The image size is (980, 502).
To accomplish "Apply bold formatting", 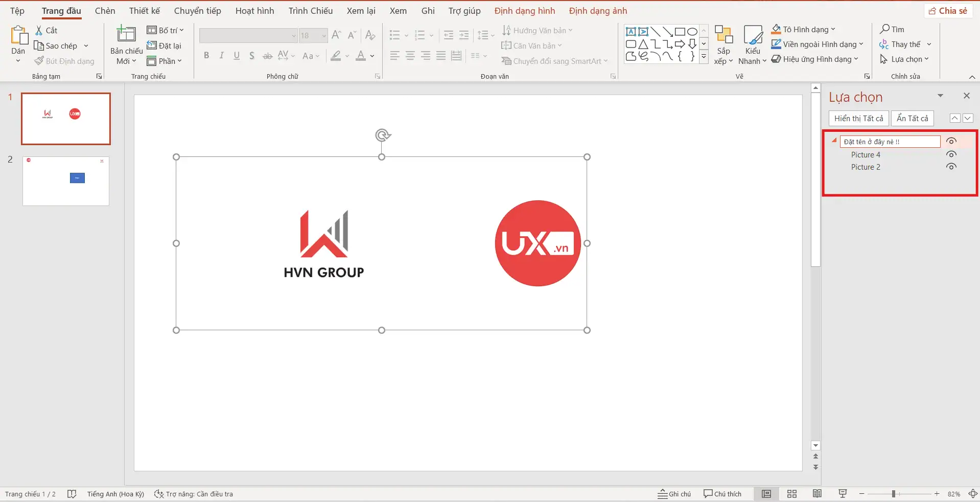I will (x=206, y=55).
